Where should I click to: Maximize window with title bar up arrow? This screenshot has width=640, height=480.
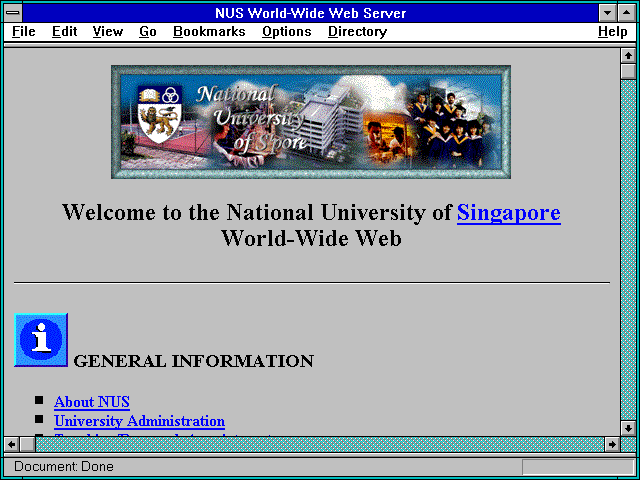pyautogui.click(x=627, y=13)
